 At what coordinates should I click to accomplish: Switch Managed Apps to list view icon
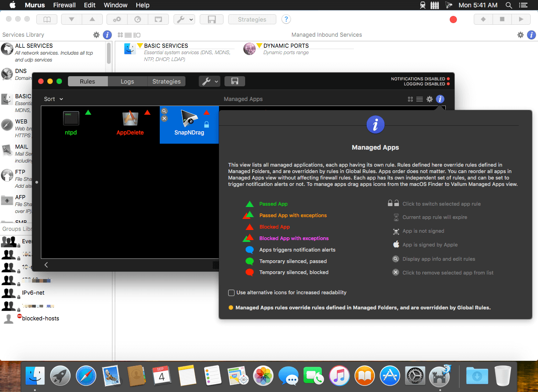tap(420, 99)
